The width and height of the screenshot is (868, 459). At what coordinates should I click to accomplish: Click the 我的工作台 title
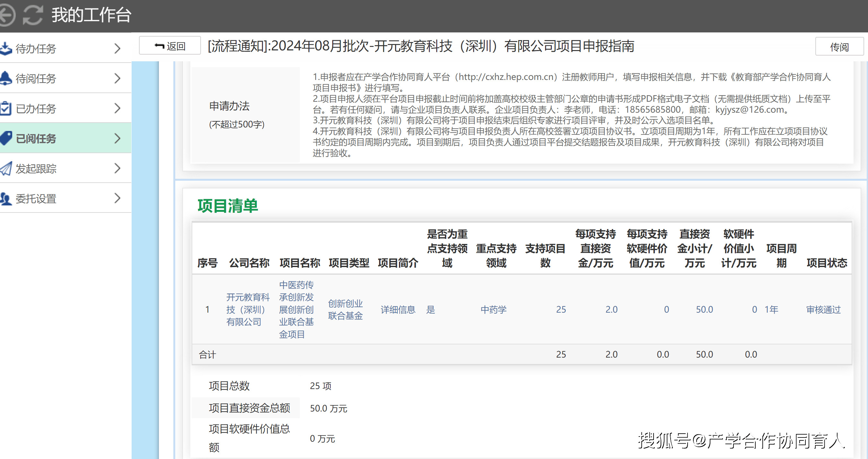(91, 15)
